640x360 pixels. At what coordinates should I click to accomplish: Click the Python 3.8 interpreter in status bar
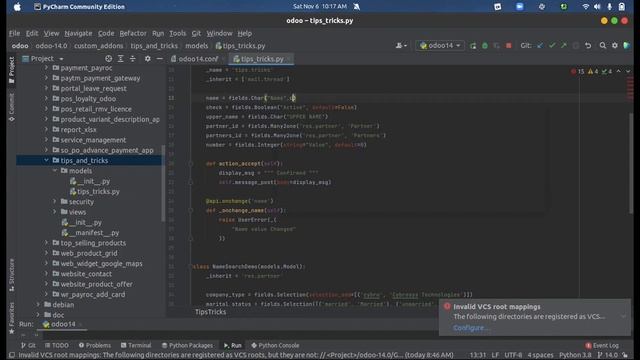pos(575,355)
